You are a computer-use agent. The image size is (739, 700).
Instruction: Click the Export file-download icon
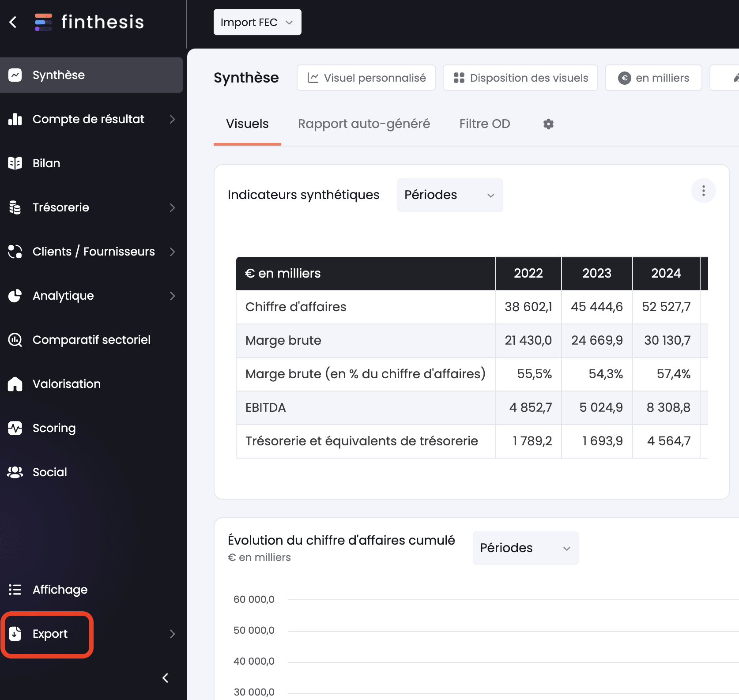click(15, 634)
